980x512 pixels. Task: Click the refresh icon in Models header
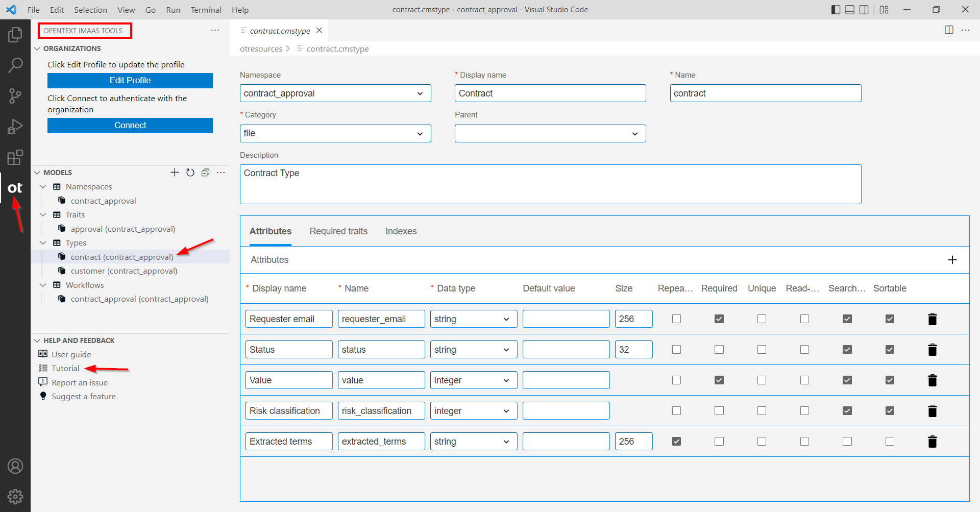(x=190, y=173)
